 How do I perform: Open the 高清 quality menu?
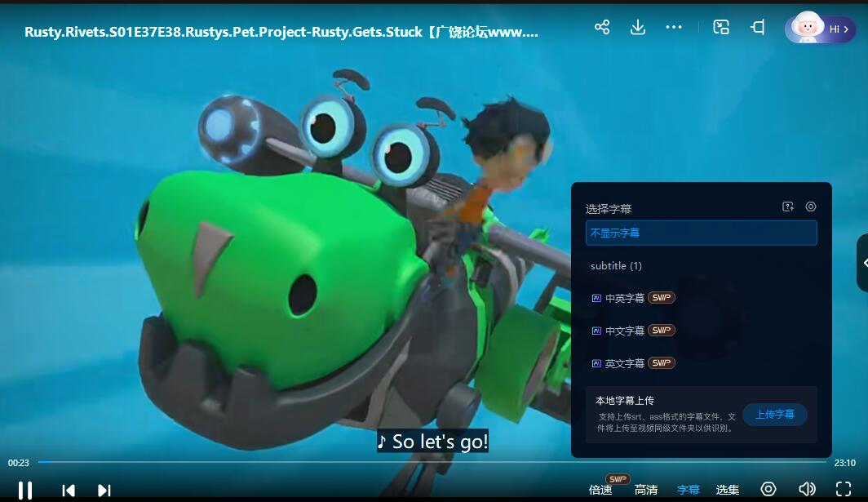point(646,490)
